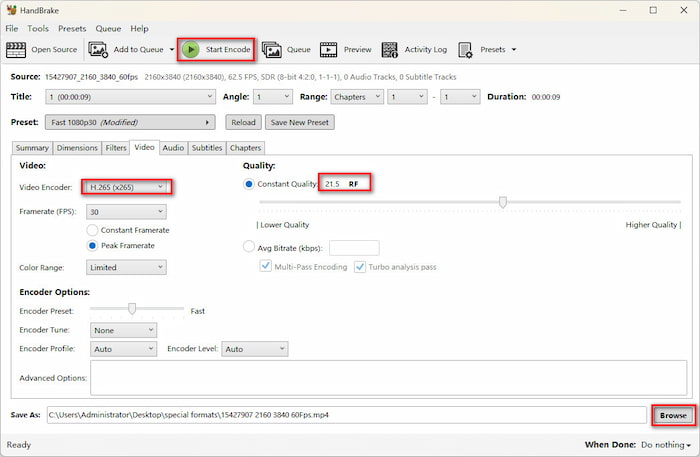Click the Lower Quality label

(283, 225)
